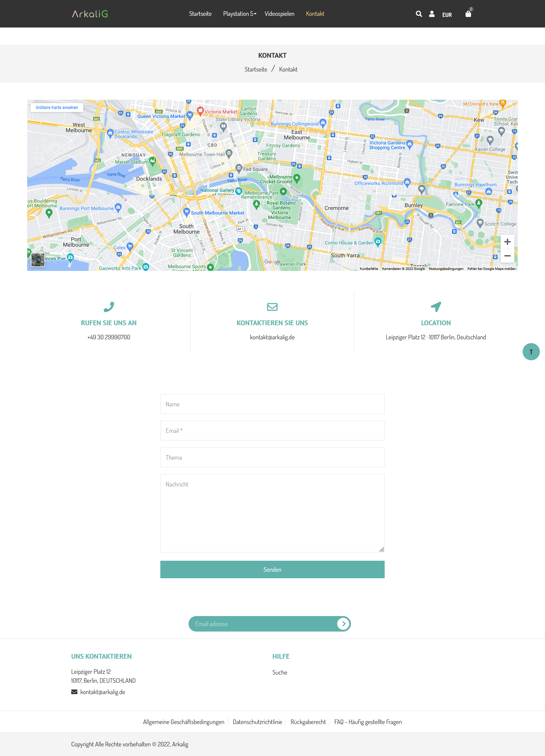Select the Melbourne Town Hall map pin
The height and width of the screenshot is (756, 545).
tap(229, 153)
